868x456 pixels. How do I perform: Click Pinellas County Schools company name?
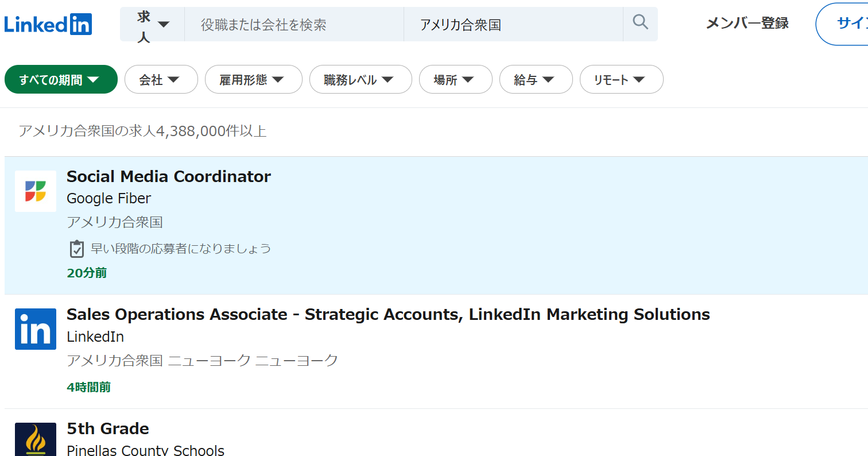pyautogui.click(x=145, y=450)
